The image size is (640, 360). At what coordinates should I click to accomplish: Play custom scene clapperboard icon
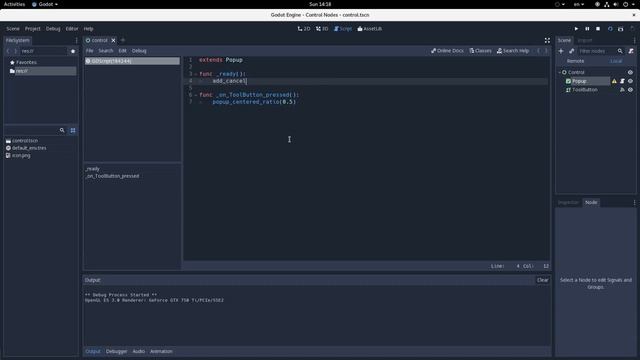[x=620, y=29]
